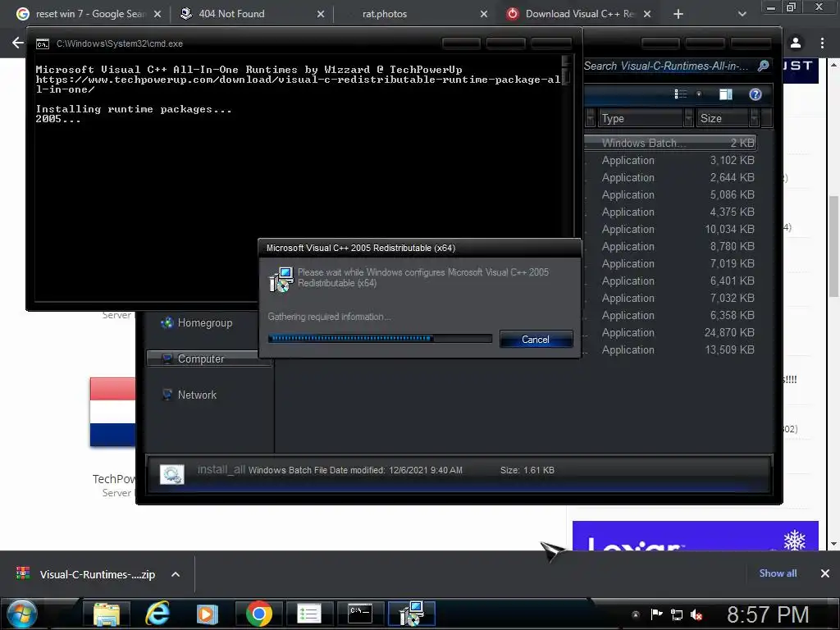The width and height of the screenshot is (840, 630).
Task: Select the 3,102 KB Application row
Action: 671,160
